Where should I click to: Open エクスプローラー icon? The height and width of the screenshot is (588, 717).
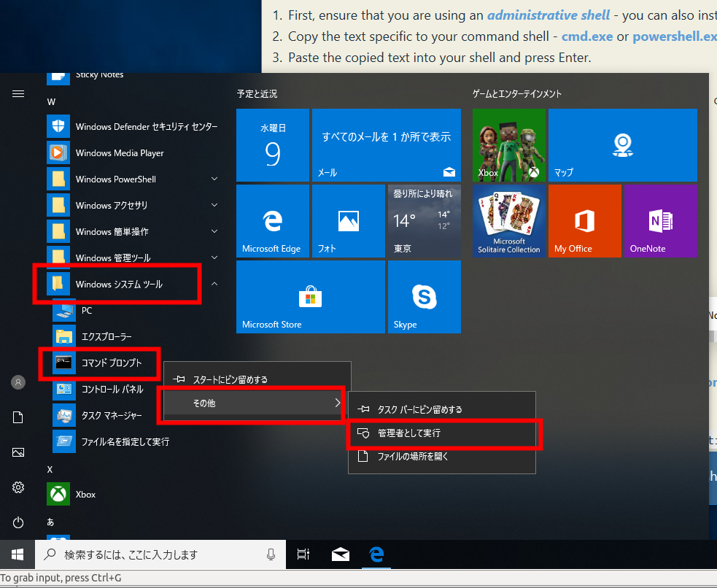[64, 336]
